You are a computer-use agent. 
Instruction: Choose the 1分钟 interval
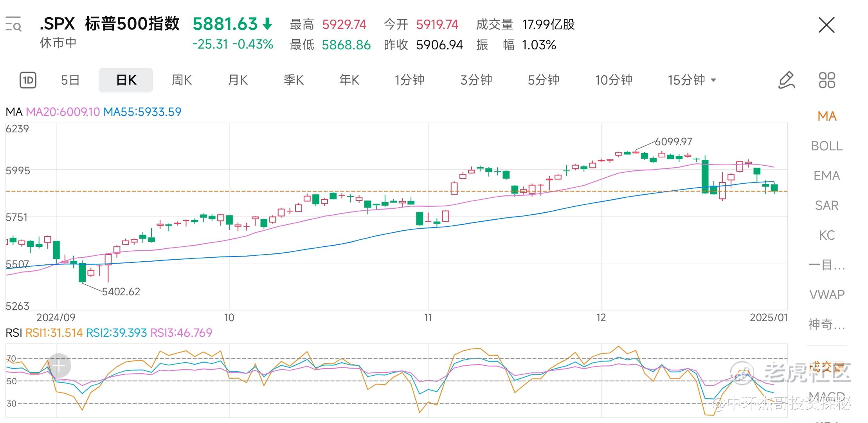tap(409, 80)
